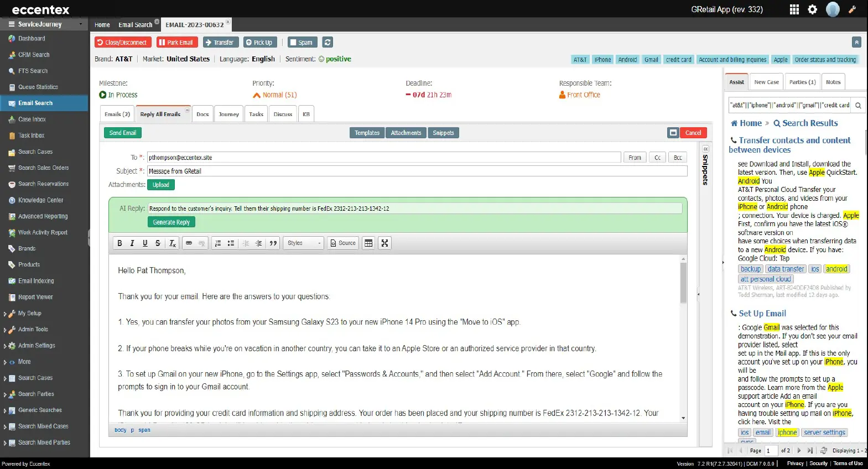Open the Tasks tab

click(256, 114)
